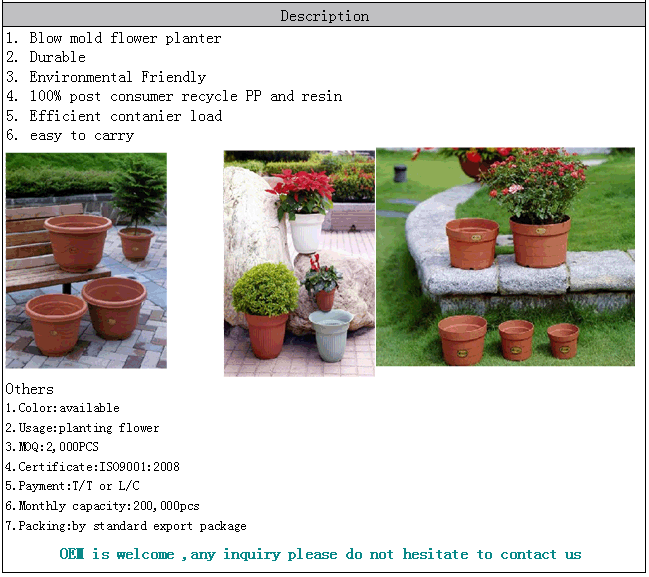
Task: Click the 'Others' heading
Action: click(29, 389)
